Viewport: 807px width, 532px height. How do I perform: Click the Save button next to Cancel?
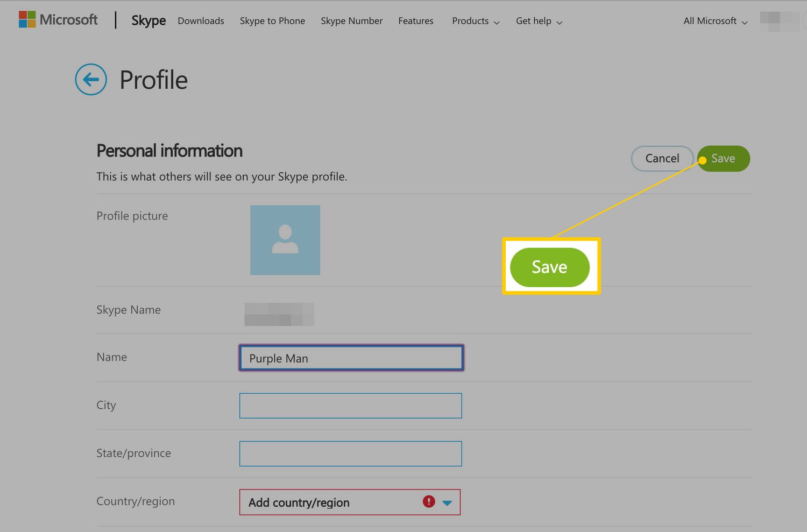tap(723, 159)
